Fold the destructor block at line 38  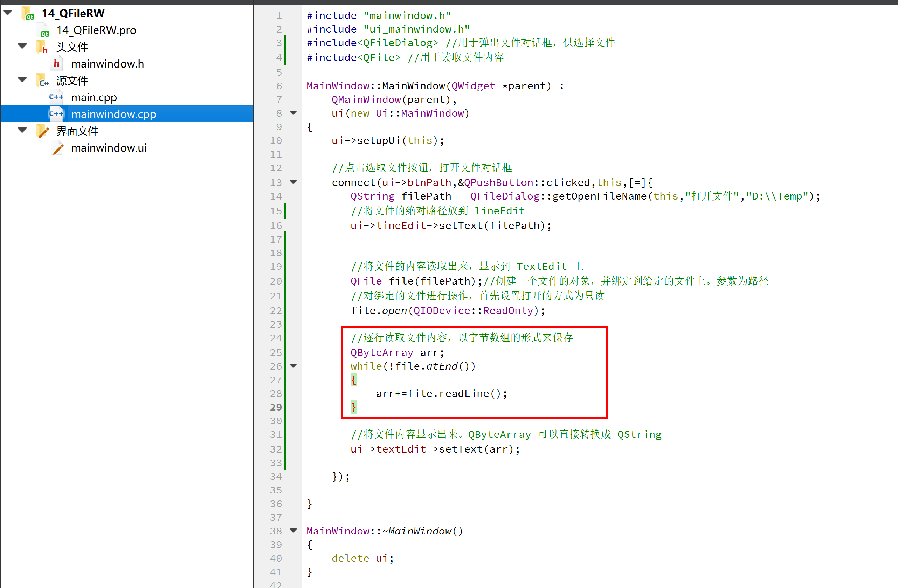293,531
